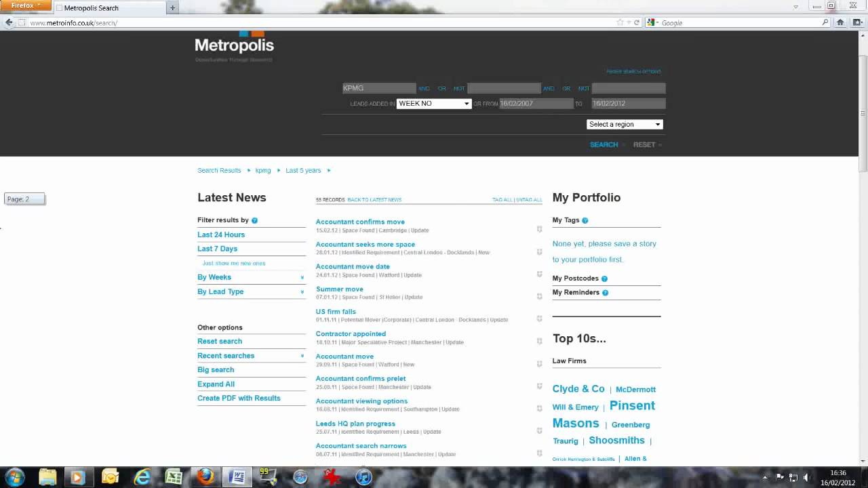This screenshot has width=868, height=488.
Task: Tag the 'Accountant confirms move' story
Action: (539, 229)
